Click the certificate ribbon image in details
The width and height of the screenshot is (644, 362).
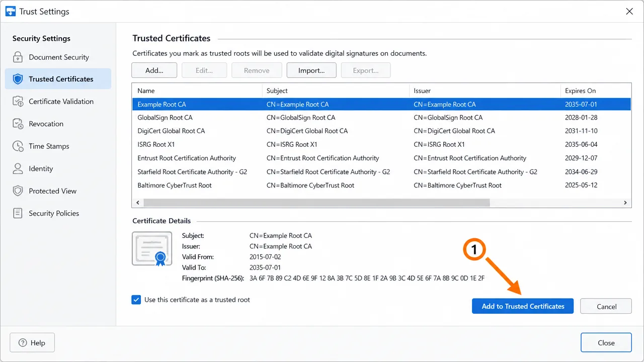point(151,249)
